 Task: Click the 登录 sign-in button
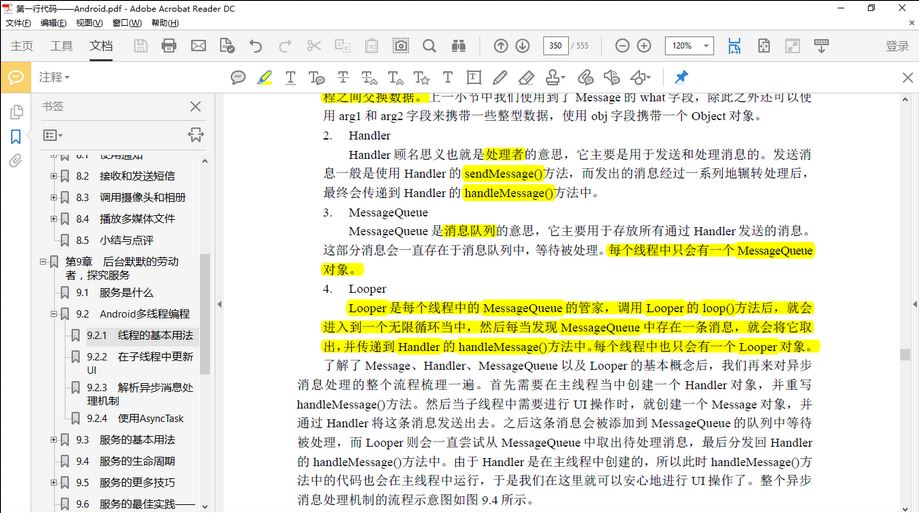pyautogui.click(x=897, y=46)
